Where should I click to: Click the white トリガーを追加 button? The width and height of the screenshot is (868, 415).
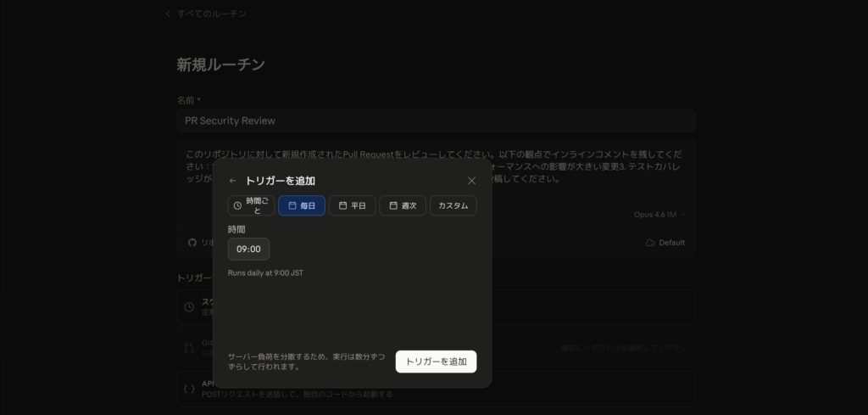[436, 362]
